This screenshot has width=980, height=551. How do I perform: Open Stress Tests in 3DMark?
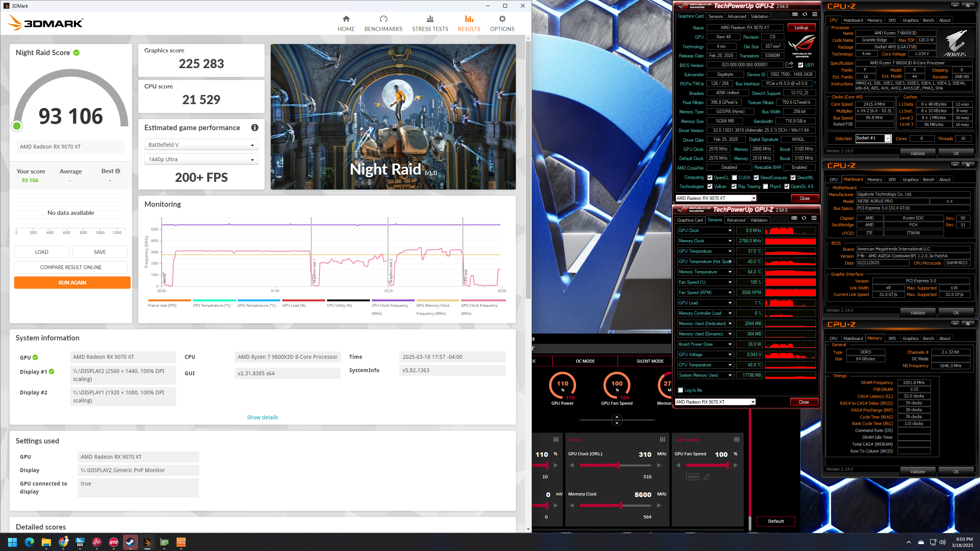tap(430, 23)
